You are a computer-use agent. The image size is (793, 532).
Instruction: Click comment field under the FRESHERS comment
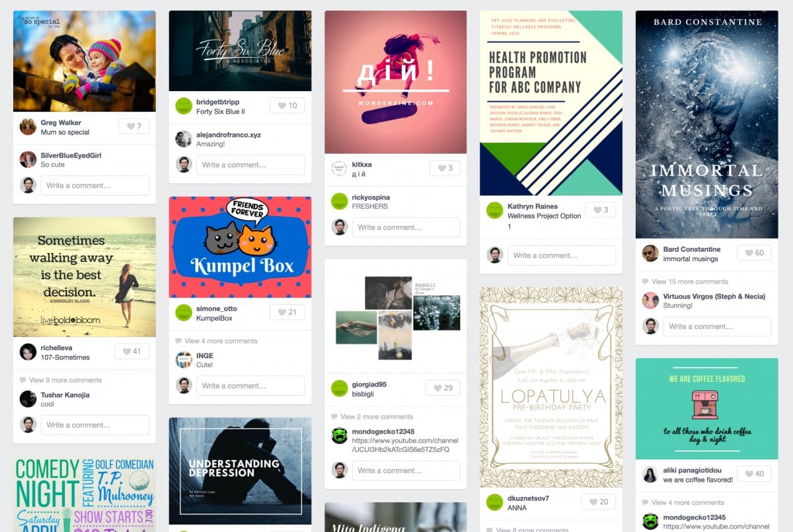point(406,227)
